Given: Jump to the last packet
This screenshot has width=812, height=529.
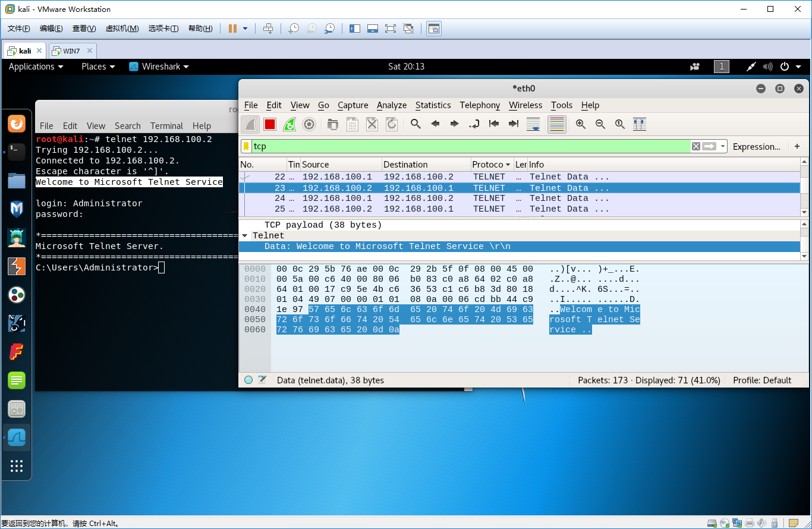Looking at the screenshot, I should pyautogui.click(x=514, y=124).
